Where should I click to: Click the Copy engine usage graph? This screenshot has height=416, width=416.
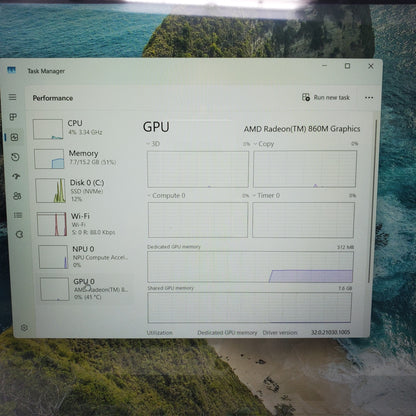pos(305,169)
